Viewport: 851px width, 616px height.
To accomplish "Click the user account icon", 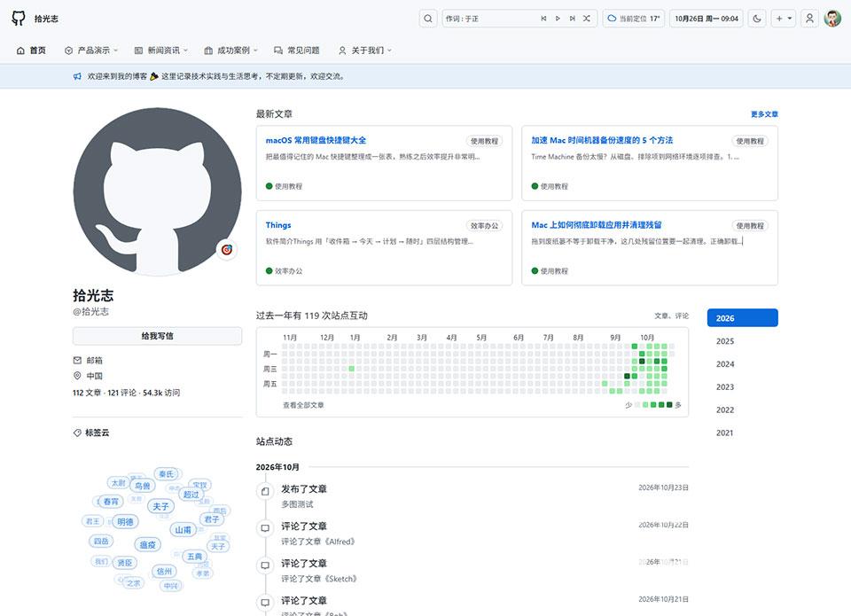I will coord(809,19).
